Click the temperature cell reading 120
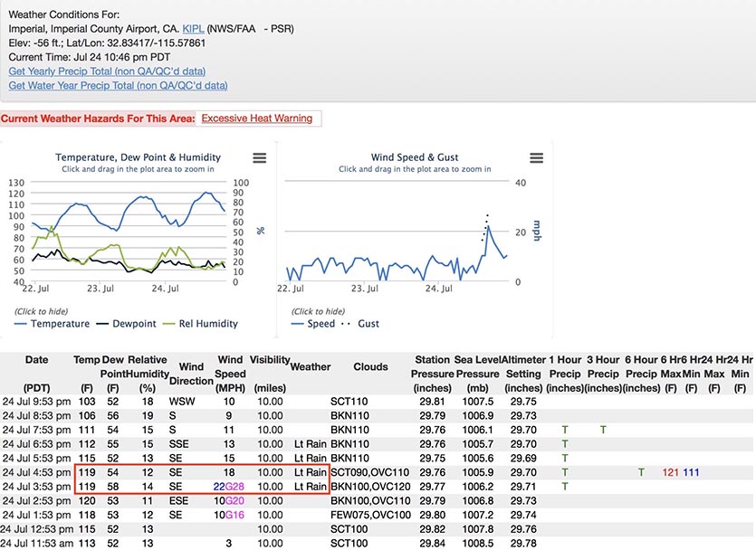Screen dimensions: 756x550 pos(87,501)
